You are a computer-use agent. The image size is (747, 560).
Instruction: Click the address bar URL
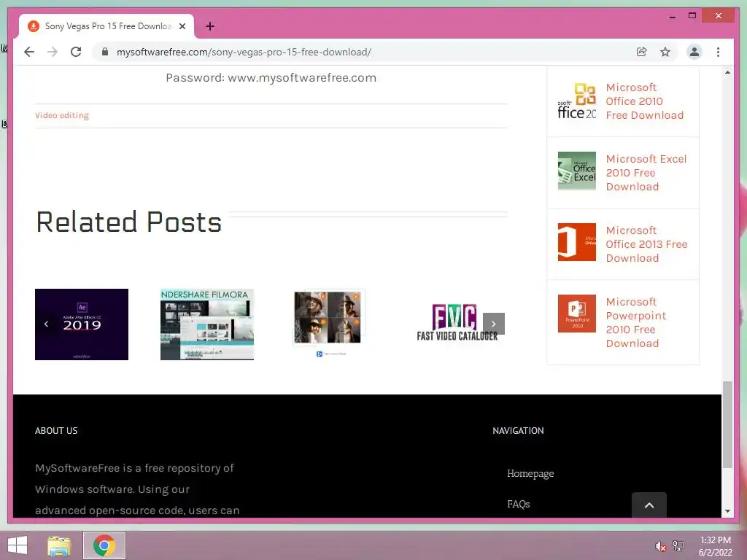[x=244, y=52]
